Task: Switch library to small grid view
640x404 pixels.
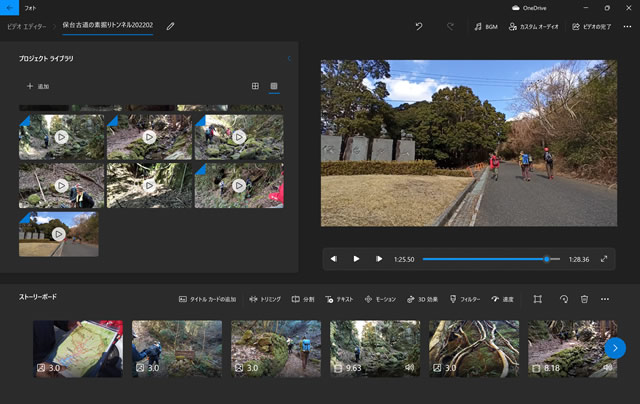Action: click(x=274, y=86)
